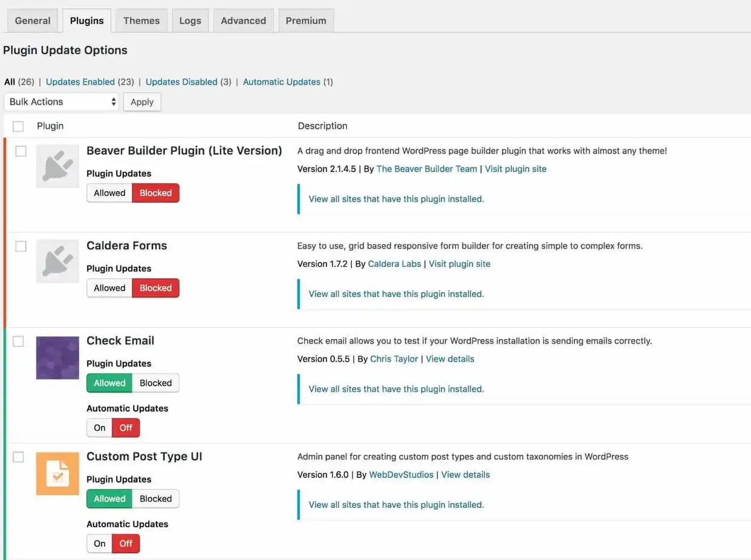This screenshot has width=751, height=560.
Task: Turn On automatic updates for Custom Post Type UI
Action: pos(100,543)
